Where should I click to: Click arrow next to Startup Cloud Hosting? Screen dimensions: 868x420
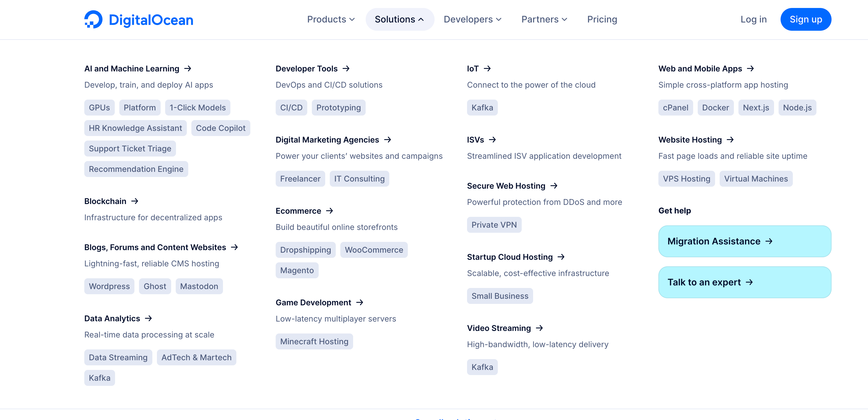pyautogui.click(x=561, y=257)
